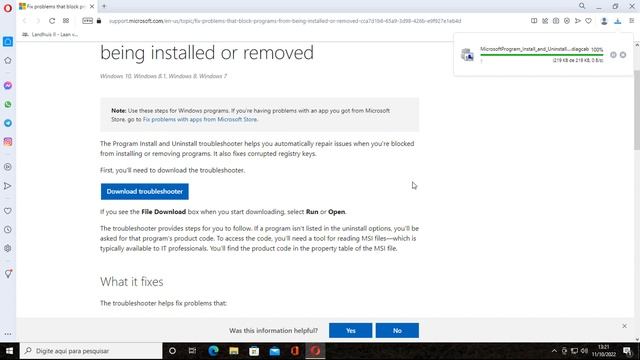640x360 pixels.
Task: Cancel the diagcab download entry
Action: [623, 55]
